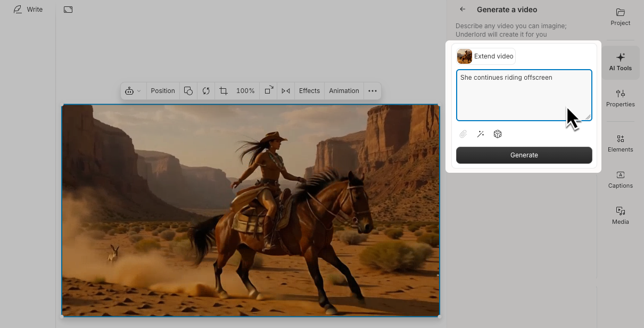Open the Elements panel in the sidebar
This screenshot has height=328, width=644.
(620, 144)
